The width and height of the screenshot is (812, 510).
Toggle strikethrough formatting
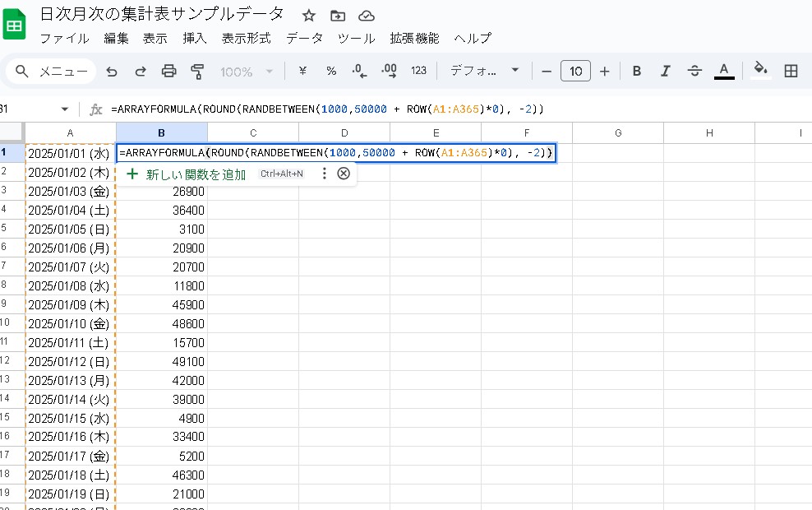click(694, 72)
